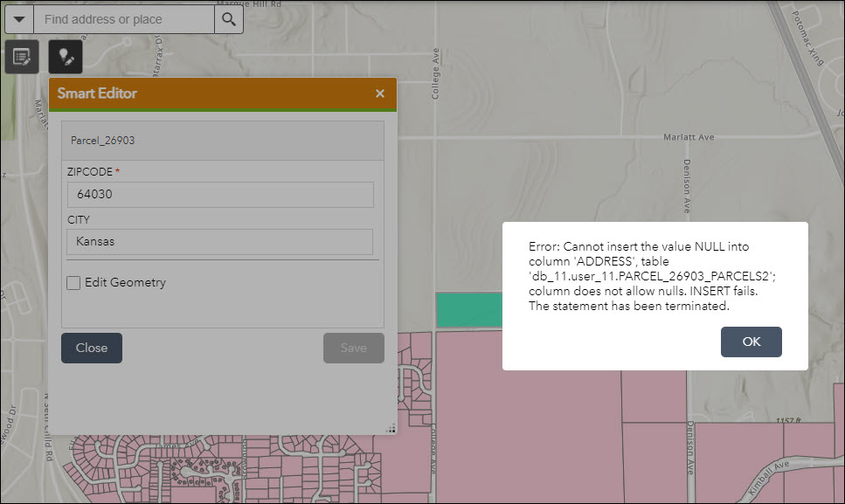The height and width of the screenshot is (504, 845).
Task: Click OK in the error dialog
Action: pos(751,342)
